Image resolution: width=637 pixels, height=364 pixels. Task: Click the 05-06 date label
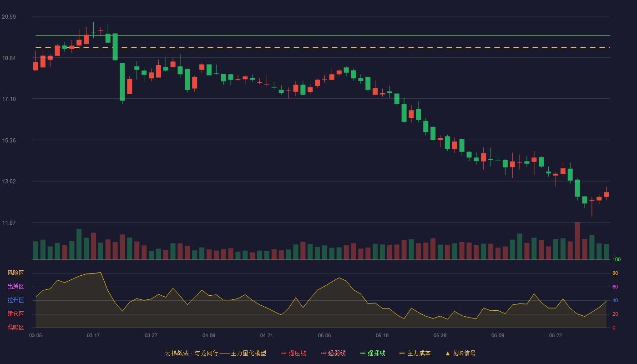point(324,335)
